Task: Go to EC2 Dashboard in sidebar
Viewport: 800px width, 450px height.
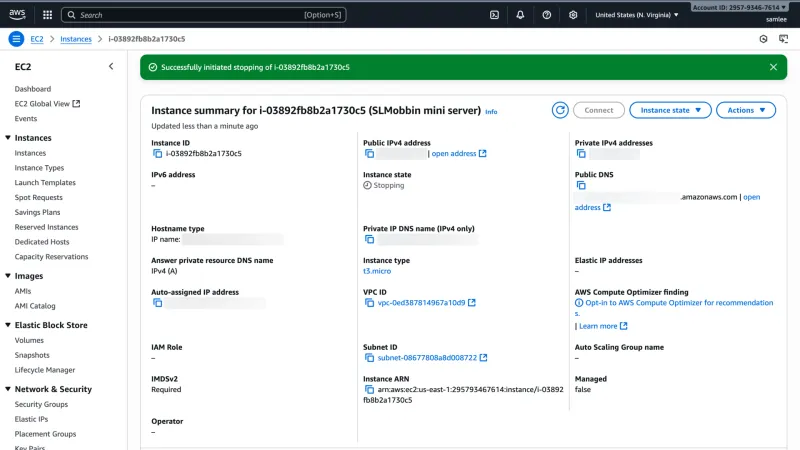Action: point(33,89)
